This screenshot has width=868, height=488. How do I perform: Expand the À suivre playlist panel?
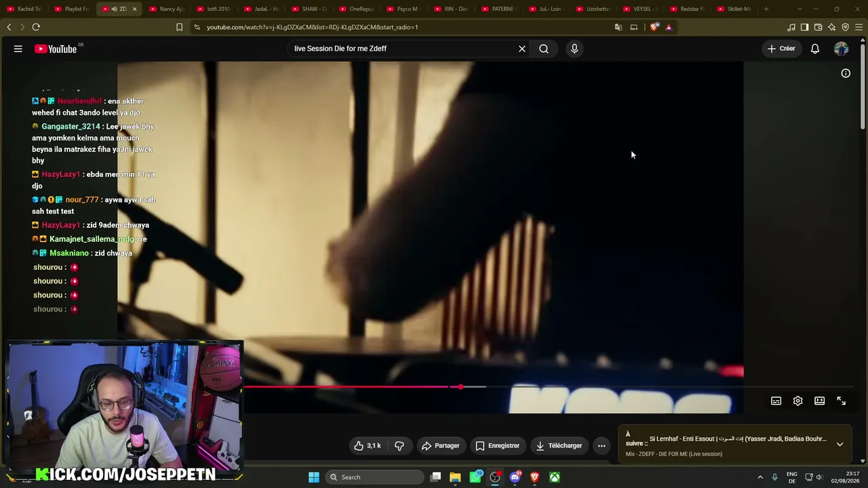coord(840,445)
